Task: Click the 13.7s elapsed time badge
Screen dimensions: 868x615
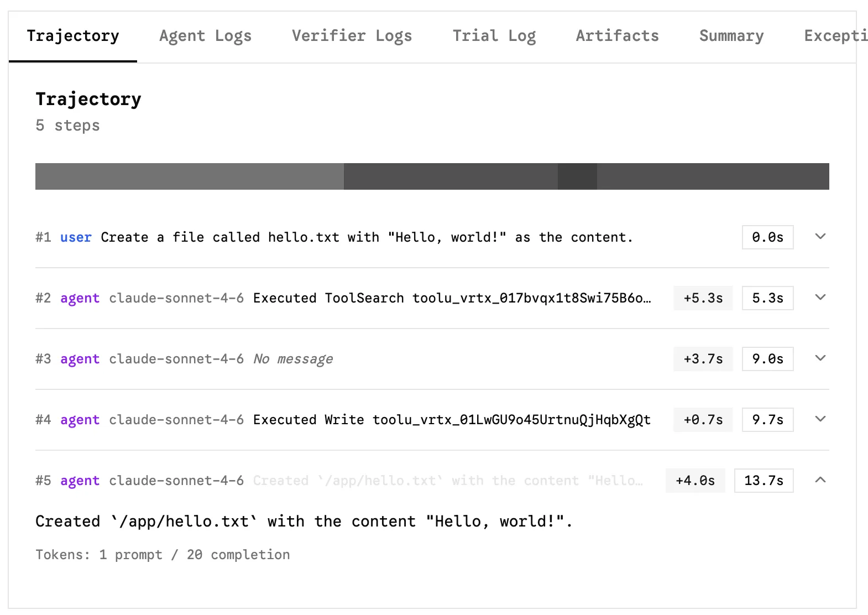Action: pos(764,481)
